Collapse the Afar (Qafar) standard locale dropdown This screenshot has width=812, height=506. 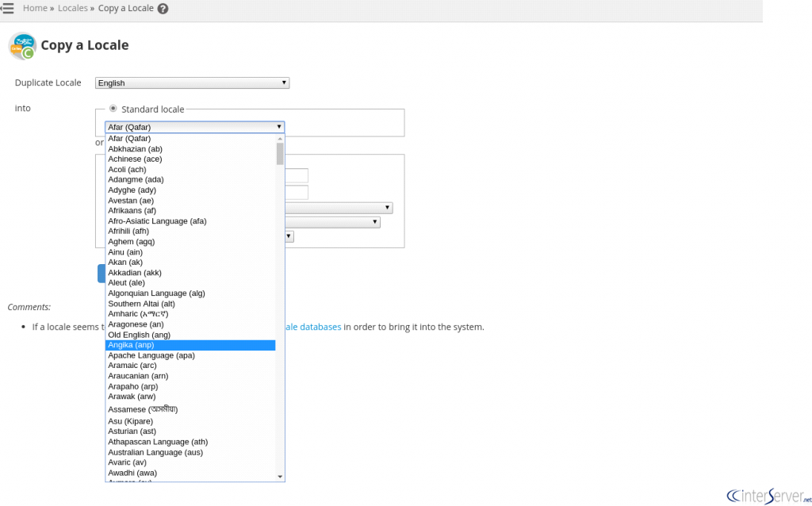(x=195, y=127)
